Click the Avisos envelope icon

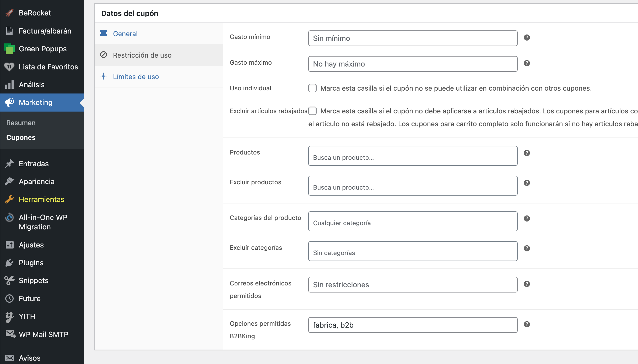tap(10, 358)
